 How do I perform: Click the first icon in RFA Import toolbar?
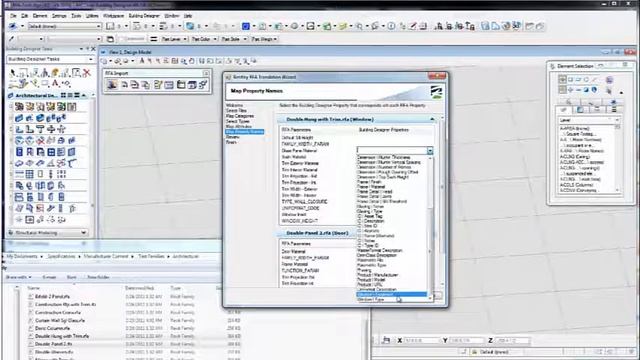point(112,84)
